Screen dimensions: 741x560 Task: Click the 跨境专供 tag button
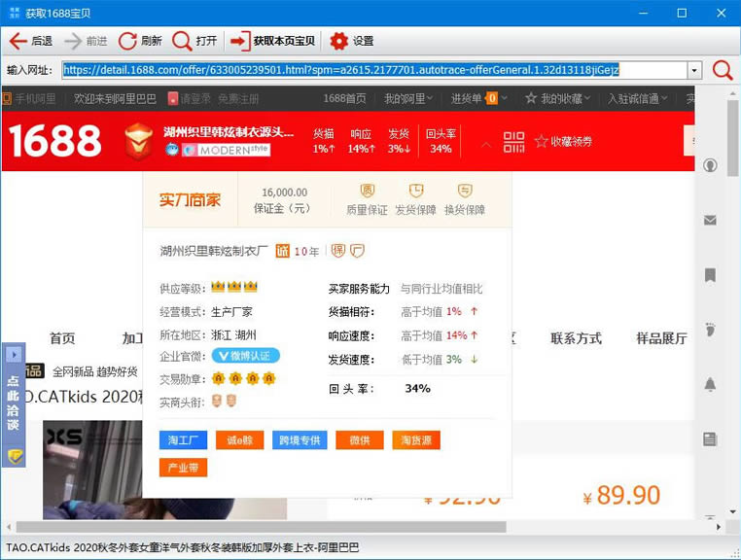pyautogui.click(x=299, y=440)
